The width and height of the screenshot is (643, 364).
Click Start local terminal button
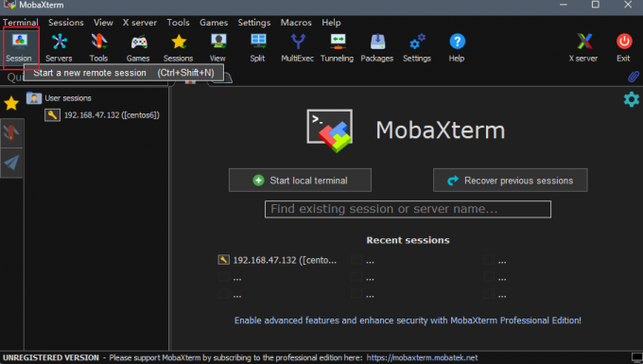coord(300,181)
